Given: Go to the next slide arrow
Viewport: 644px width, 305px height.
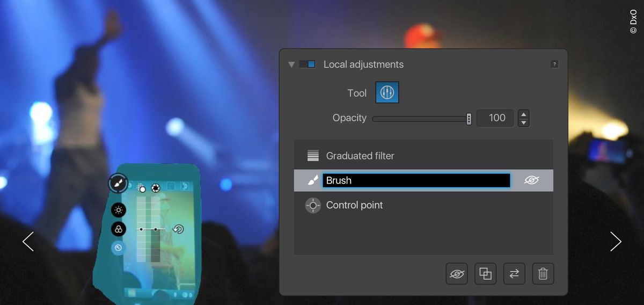Looking at the screenshot, I should [x=616, y=242].
